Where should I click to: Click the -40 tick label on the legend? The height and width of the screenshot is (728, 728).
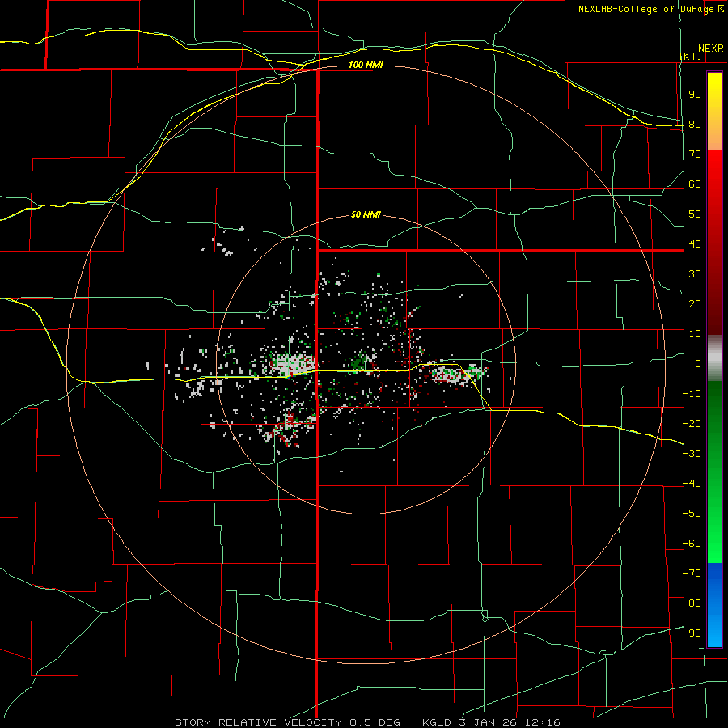click(x=692, y=484)
